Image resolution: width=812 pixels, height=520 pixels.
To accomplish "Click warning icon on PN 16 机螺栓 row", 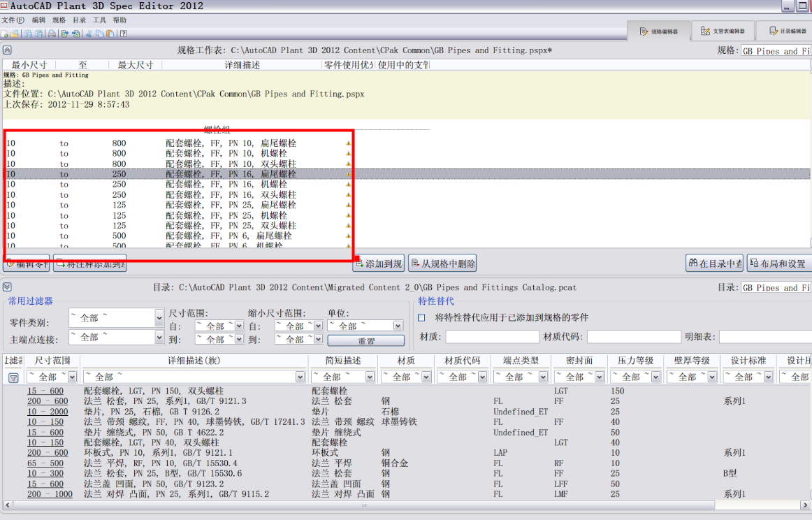I will pyautogui.click(x=348, y=185).
